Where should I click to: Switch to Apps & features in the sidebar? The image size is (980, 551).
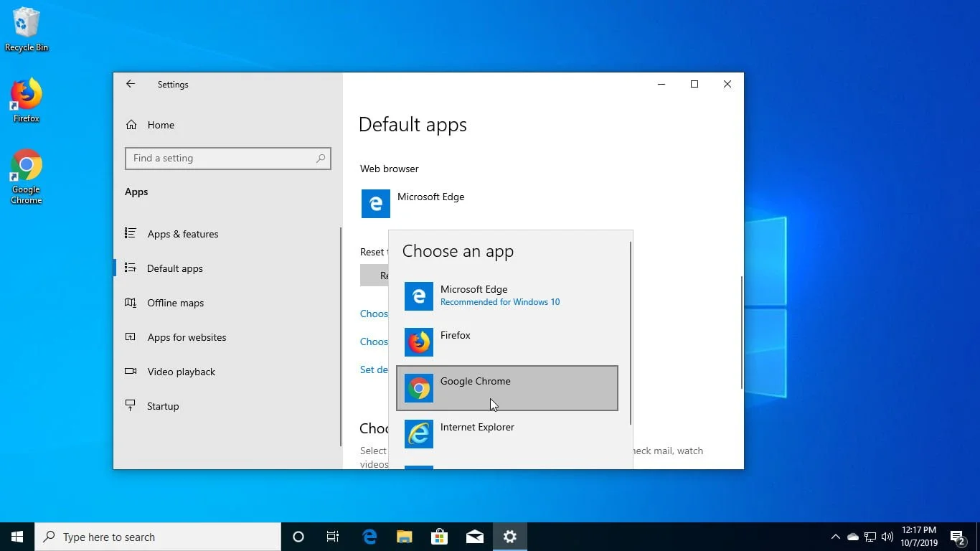183,233
